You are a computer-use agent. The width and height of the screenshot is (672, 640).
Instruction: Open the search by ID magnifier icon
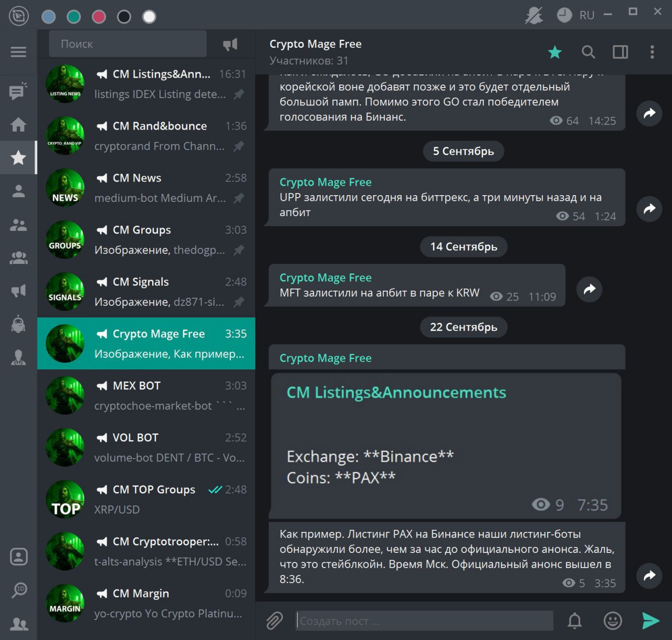tap(19, 590)
